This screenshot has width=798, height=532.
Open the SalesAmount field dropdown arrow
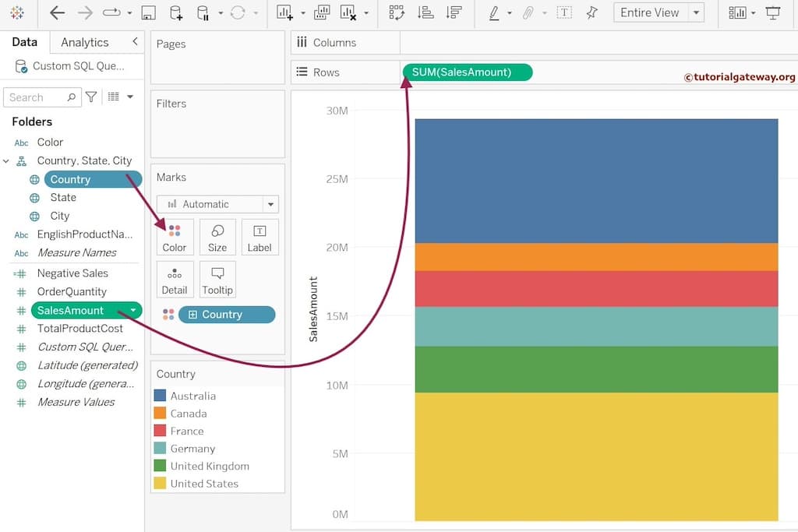133,310
